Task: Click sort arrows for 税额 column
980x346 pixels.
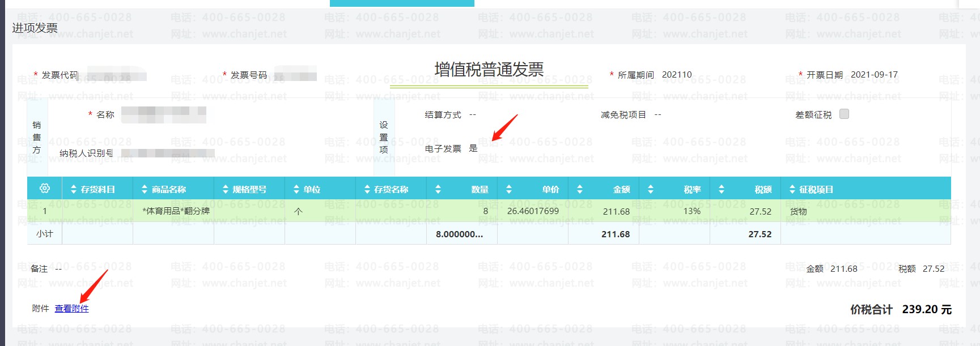Action: 722,190
